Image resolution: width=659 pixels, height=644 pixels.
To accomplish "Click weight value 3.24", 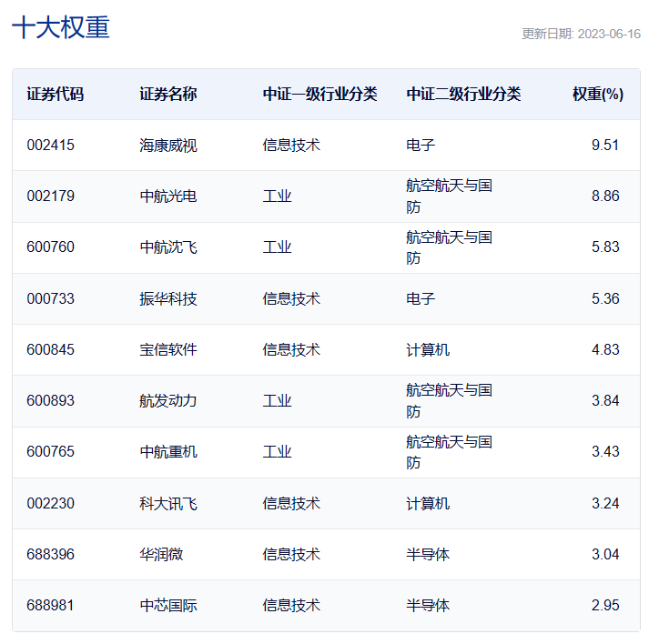I will tap(605, 503).
